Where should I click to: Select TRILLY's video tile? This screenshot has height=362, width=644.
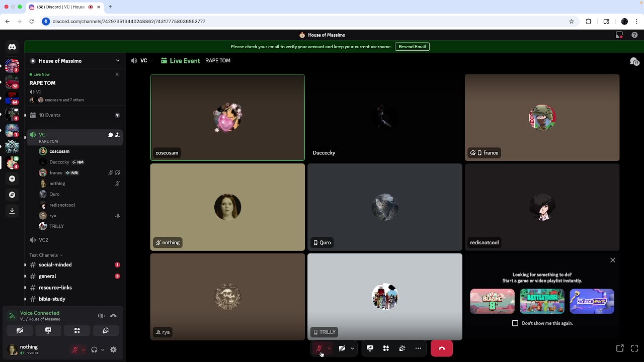(x=385, y=297)
